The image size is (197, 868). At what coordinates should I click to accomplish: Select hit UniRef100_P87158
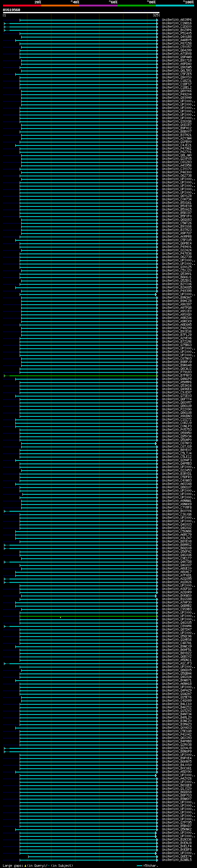(x=176, y=44)
